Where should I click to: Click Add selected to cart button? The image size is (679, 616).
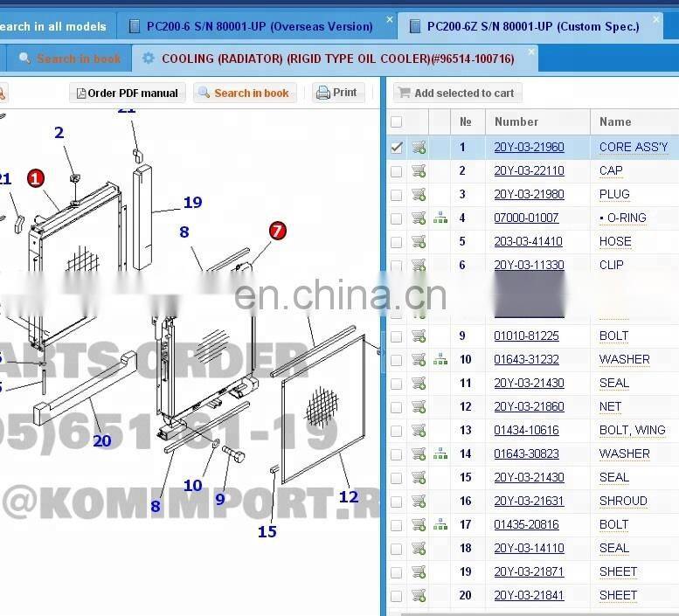coord(458,93)
